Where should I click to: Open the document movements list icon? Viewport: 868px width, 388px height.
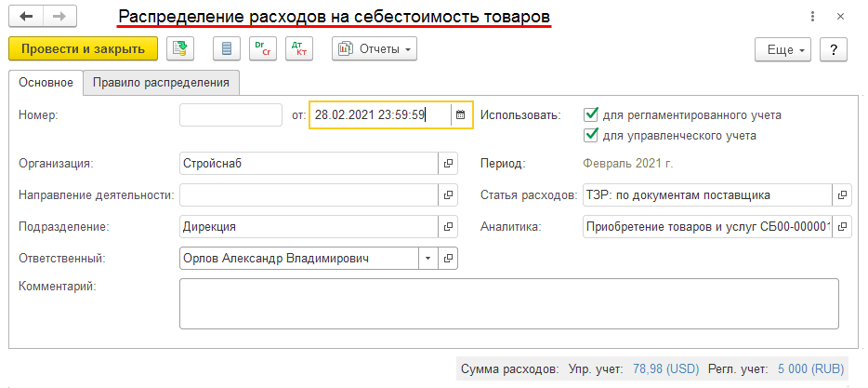click(227, 48)
